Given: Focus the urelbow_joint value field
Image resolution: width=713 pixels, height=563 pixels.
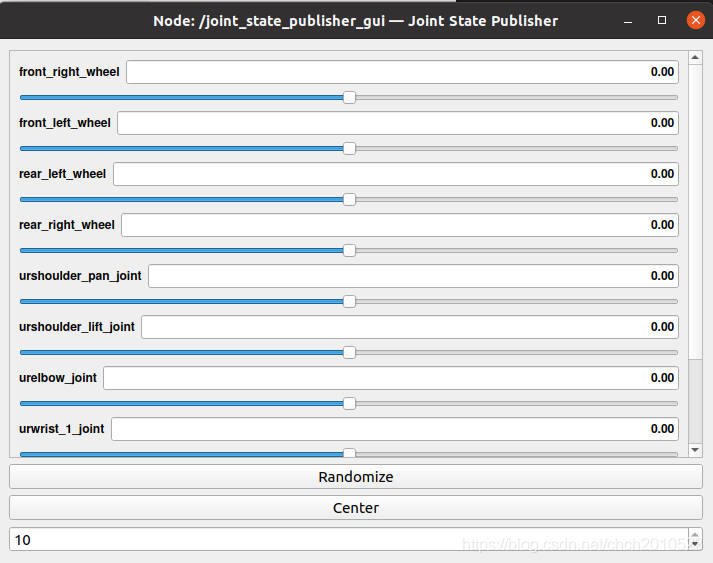Looking at the screenshot, I should tap(390, 378).
